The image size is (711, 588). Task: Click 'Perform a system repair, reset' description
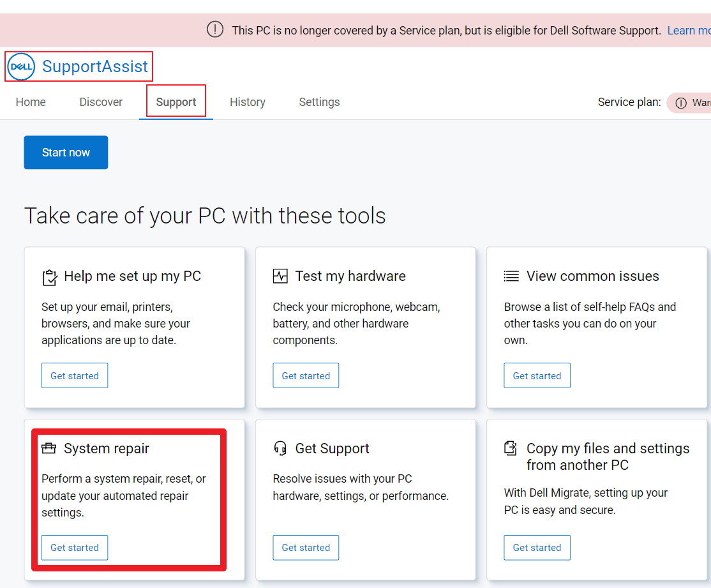pos(123,495)
